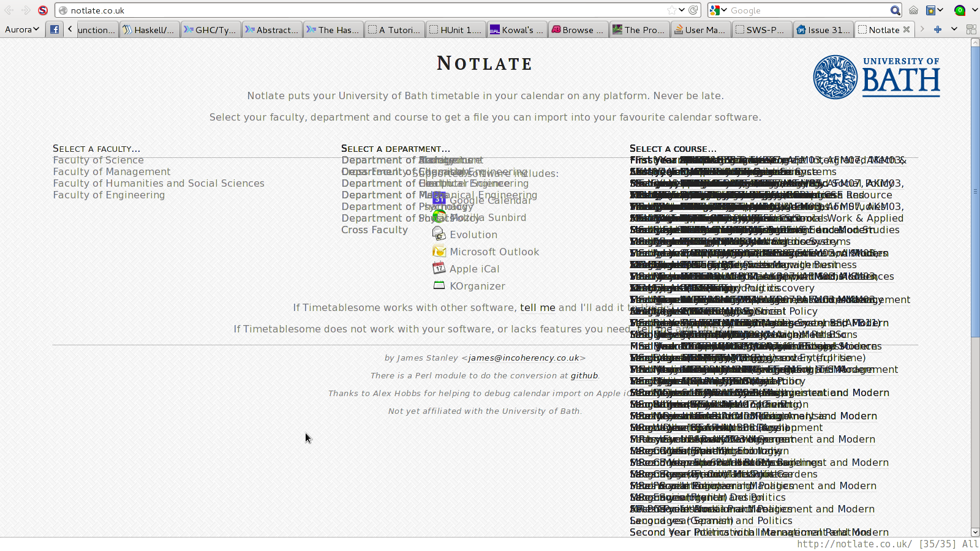Close the Notlate tab
Image resolution: width=980 pixels, height=551 pixels.
(x=907, y=29)
